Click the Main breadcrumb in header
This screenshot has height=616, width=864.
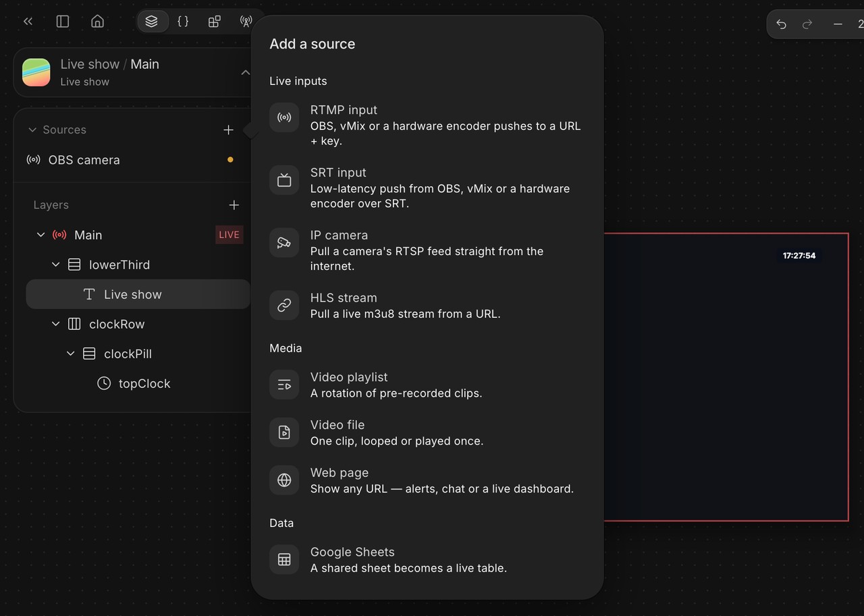pos(145,64)
